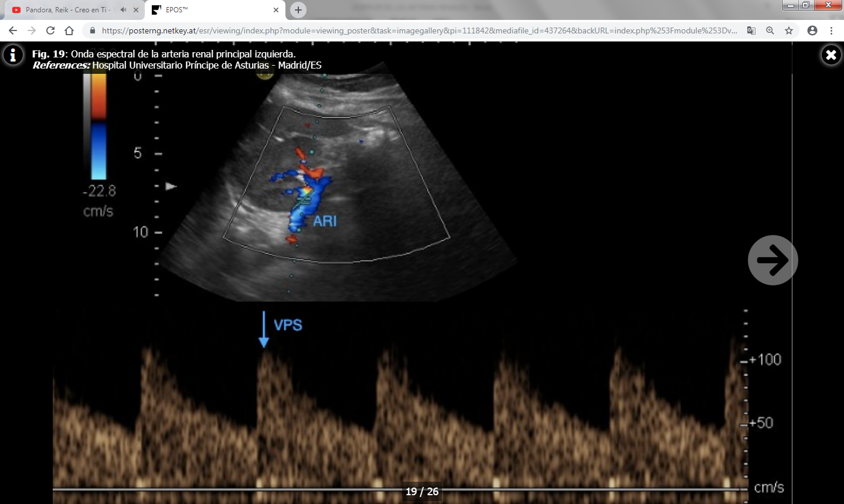Expand the Chrome three-dot menu
Screen dimensions: 844x504
tap(831, 30)
